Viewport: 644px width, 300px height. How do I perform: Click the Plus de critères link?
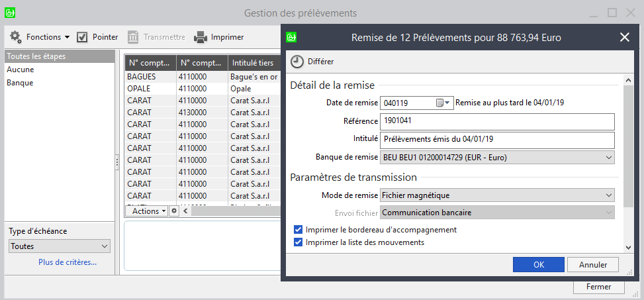click(68, 262)
